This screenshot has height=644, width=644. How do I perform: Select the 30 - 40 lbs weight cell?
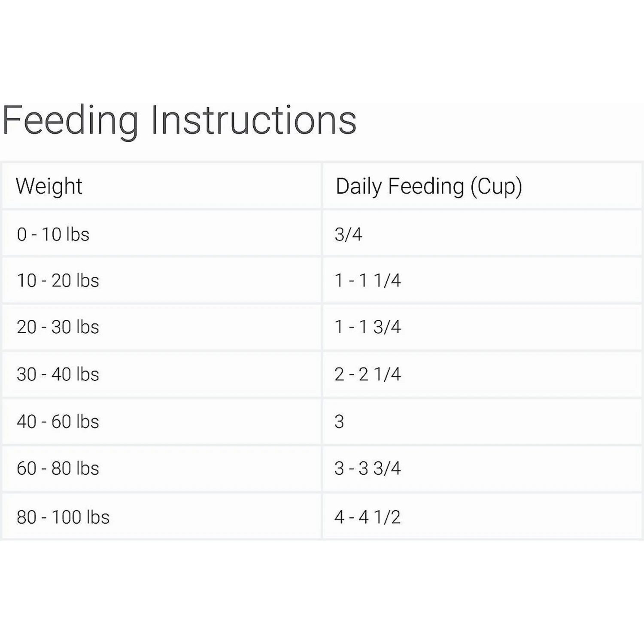58,374
